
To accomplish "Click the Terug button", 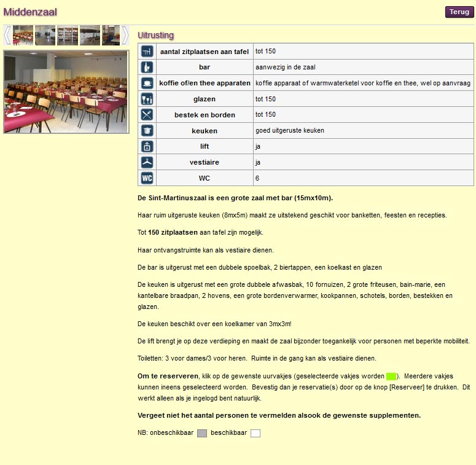I will (x=459, y=12).
